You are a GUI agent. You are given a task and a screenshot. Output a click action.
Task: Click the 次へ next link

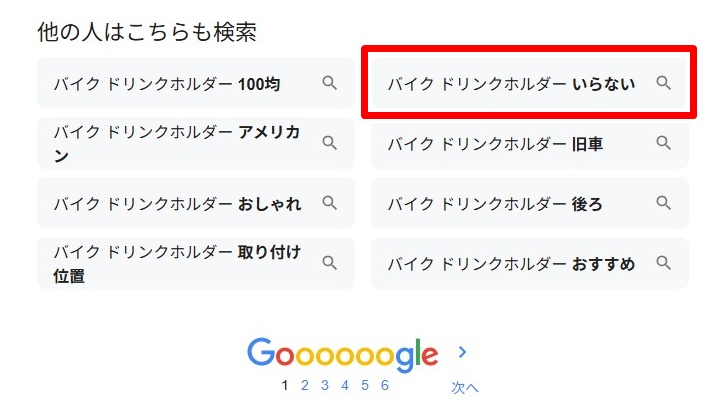point(465,387)
